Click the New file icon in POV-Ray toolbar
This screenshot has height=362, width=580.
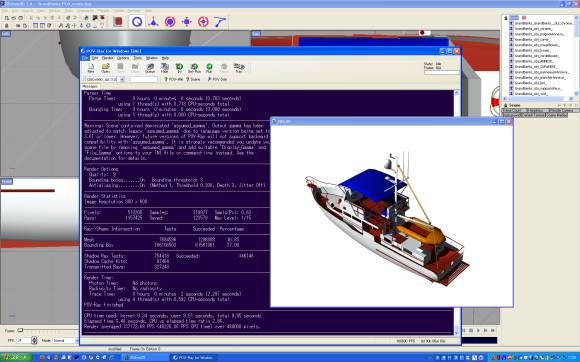[x=91, y=68]
